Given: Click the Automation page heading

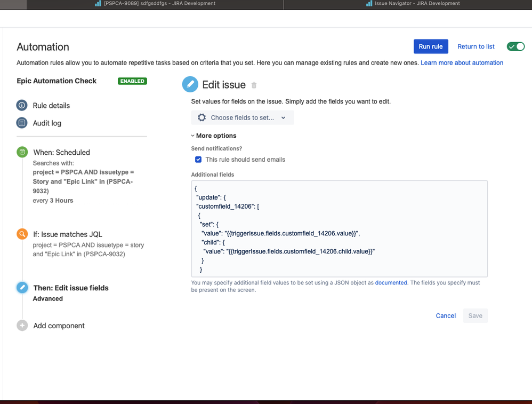Looking at the screenshot, I should point(43,47).
